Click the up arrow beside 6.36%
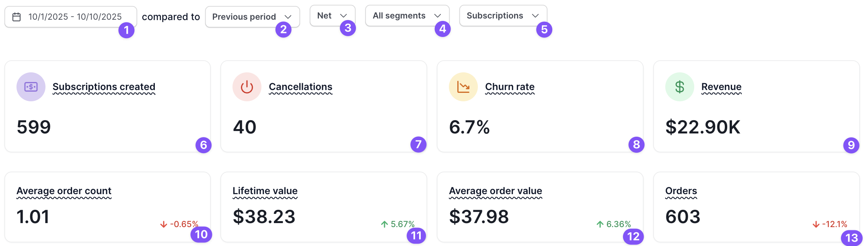868x246 pixels. click(600, 224)
